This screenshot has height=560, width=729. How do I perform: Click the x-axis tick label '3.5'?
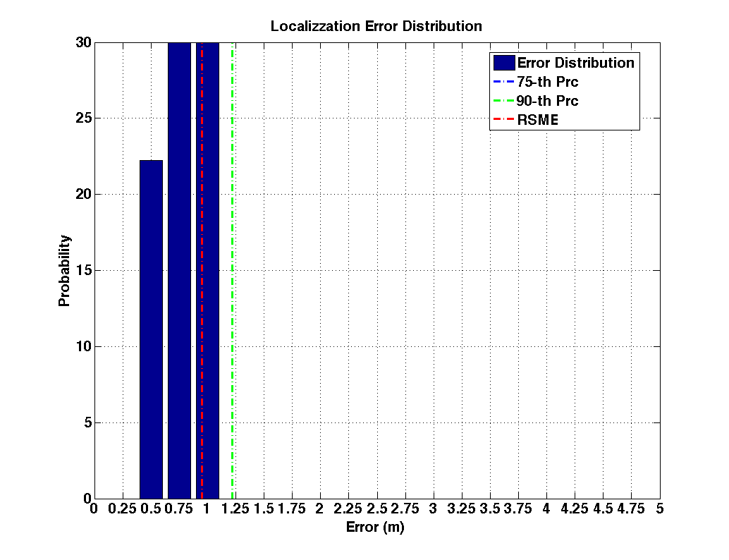click(490, 509)
